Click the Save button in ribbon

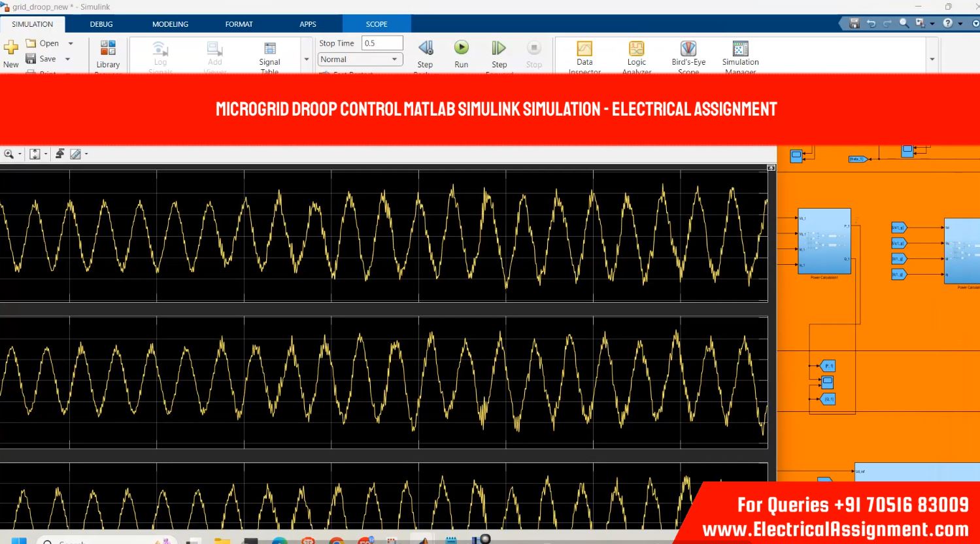(x=41, y=59)
